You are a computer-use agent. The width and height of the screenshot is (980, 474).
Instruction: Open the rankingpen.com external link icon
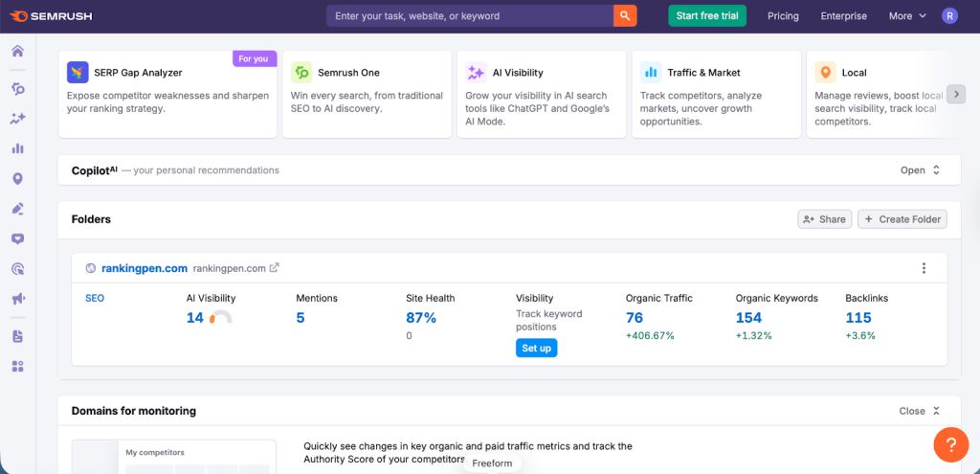click(x=275, y=268)
